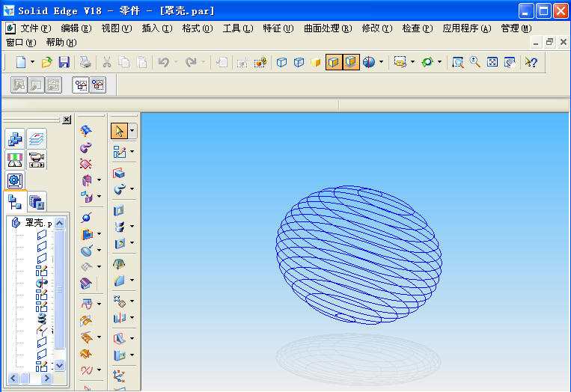This screenshot has width=571, height=392.
Task: Open the 视图 (View) menu
Action: [x=117, y=28]
